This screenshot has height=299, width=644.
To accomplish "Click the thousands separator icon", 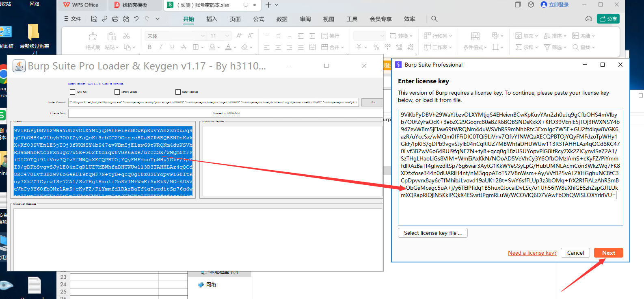I will (387, 47).
